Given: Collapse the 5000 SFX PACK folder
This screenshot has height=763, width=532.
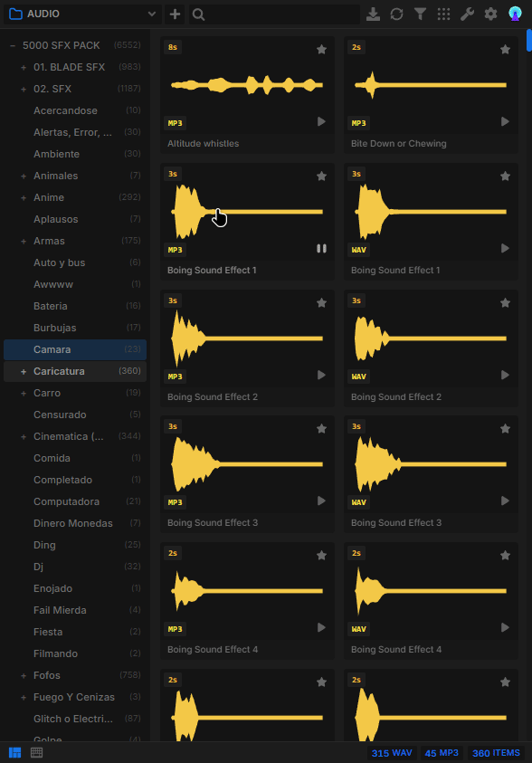Looking at the screenshot, I should (x=13, y=46).
